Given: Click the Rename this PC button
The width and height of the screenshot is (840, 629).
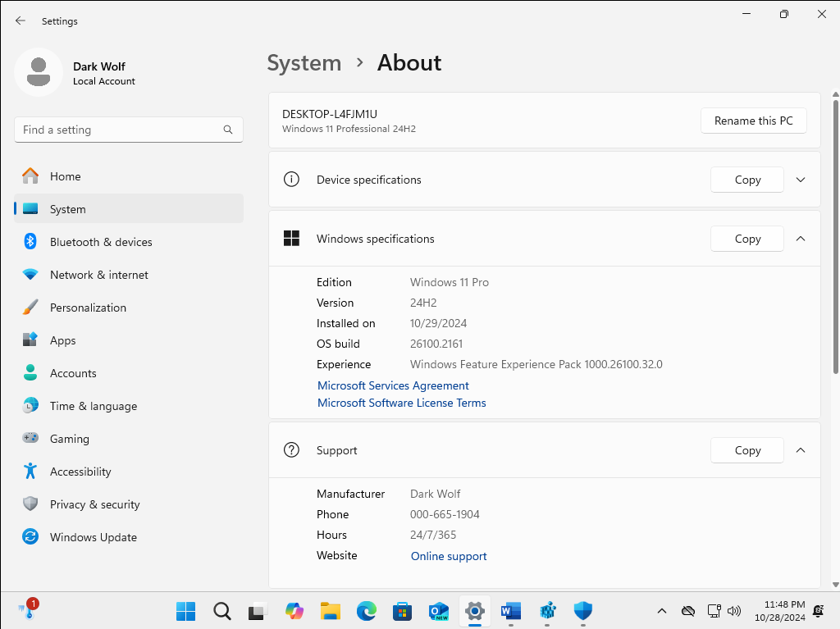Looking at the screenshot, I should point(753,121).
